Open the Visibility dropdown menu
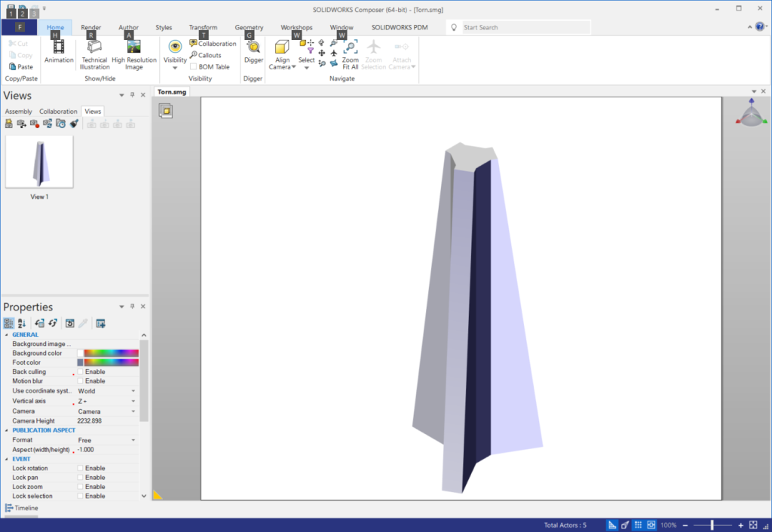The image size is (772, 532). (175, 68)
